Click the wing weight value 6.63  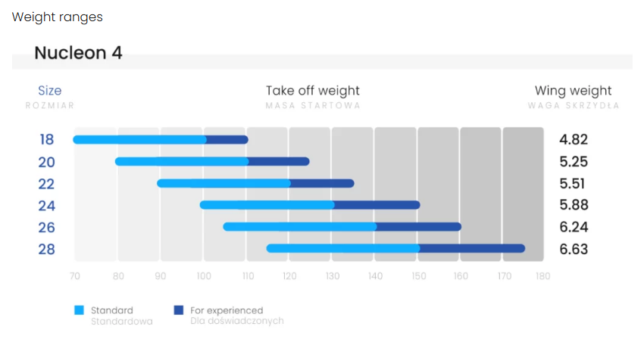click(x=574, y=250)
